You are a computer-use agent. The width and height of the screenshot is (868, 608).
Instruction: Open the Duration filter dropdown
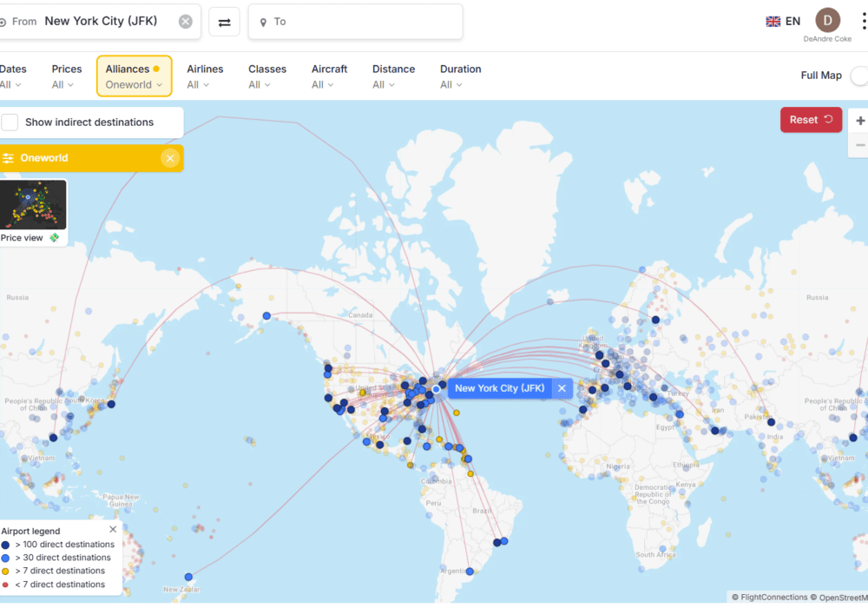(460, 76)
